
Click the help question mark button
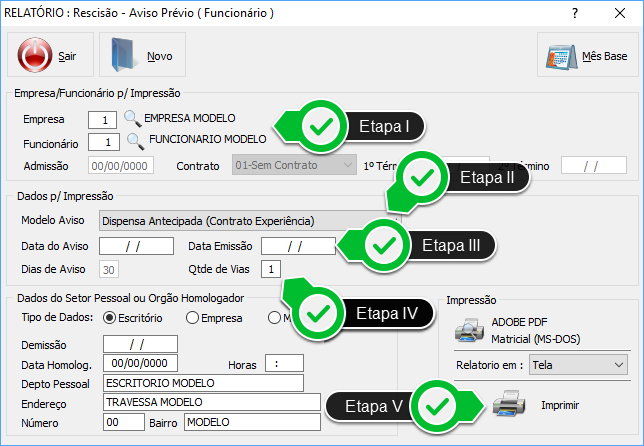tap(574, 14)
